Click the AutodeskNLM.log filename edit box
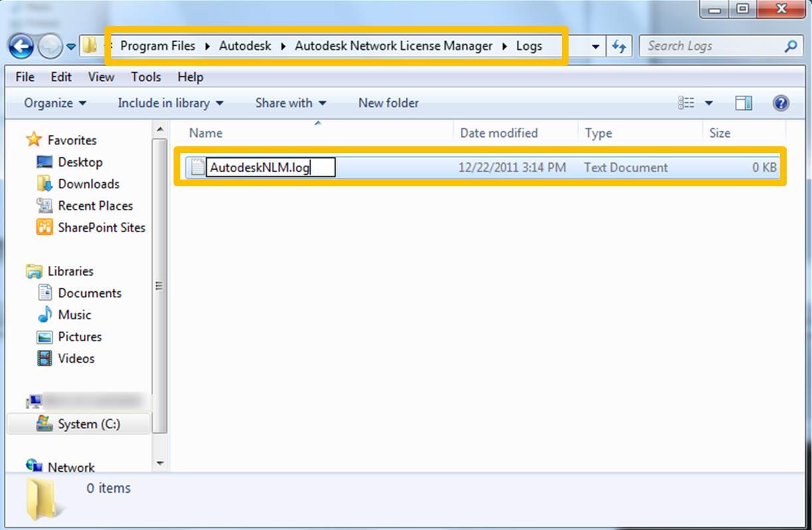 271,168
